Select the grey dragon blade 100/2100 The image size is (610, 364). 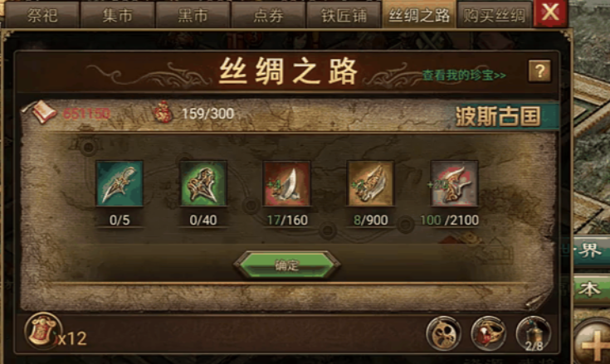(x=454, y=183)
